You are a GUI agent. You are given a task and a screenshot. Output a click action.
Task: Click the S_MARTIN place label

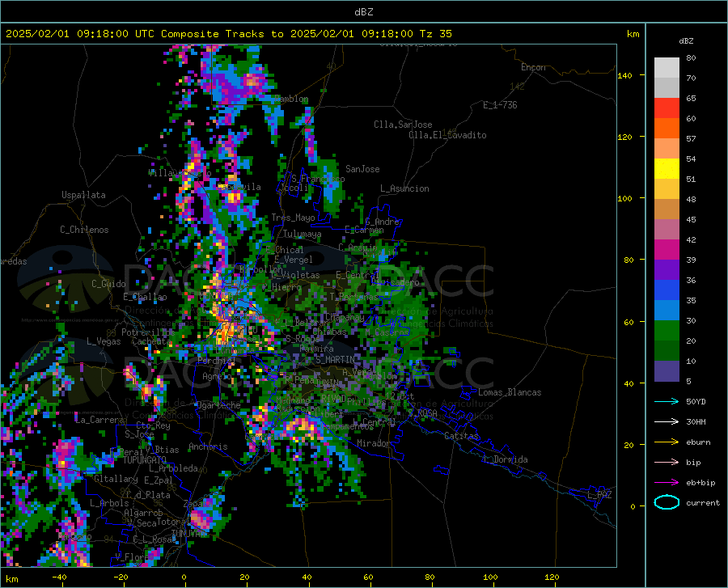(335, 360)
